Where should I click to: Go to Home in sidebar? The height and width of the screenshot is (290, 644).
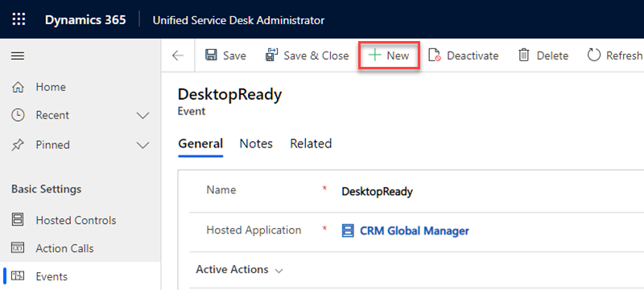tap(51, 87)
